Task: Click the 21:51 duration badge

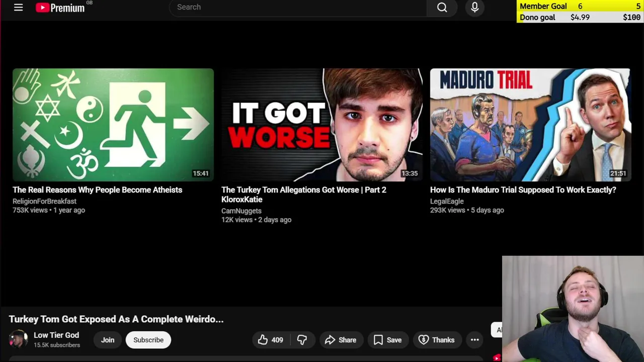Action: tap(618, 173)
